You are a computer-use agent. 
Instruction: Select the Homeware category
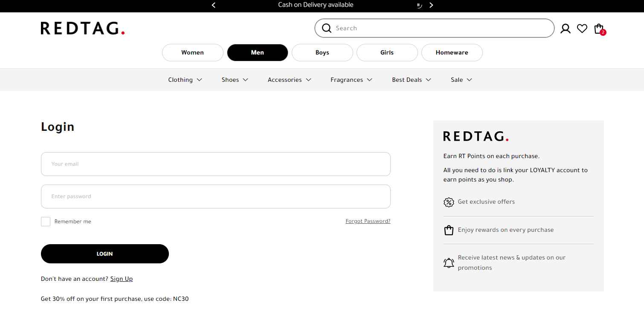[x=452, y=52]
